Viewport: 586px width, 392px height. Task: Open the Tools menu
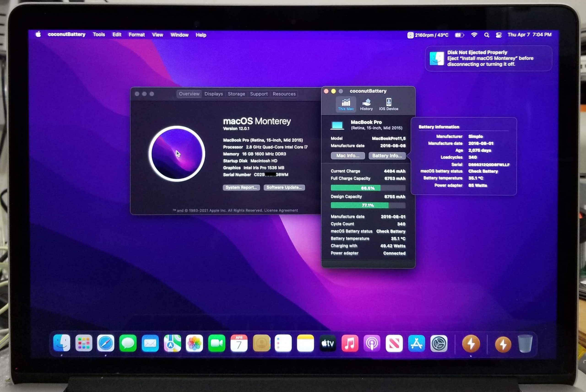[x=99, y=35]
